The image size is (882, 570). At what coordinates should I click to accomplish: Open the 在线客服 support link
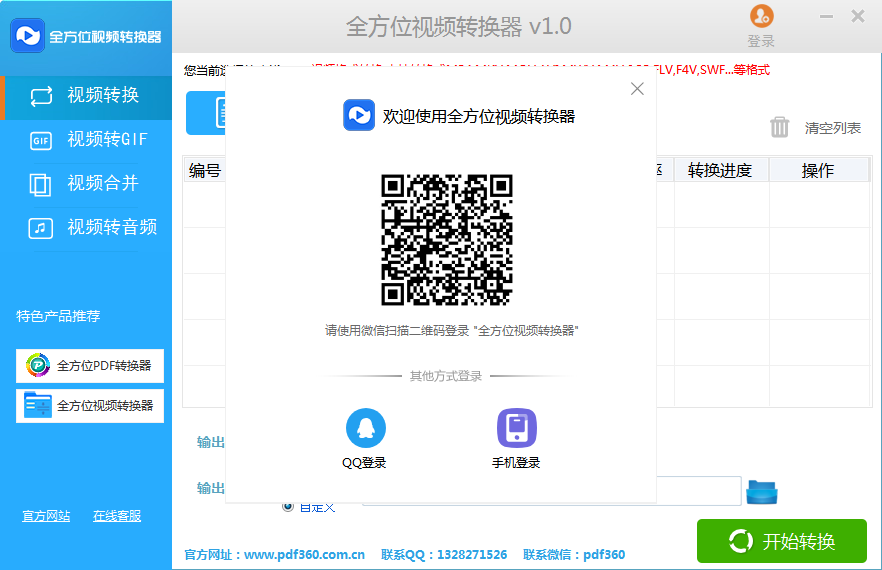coord(117,516)
